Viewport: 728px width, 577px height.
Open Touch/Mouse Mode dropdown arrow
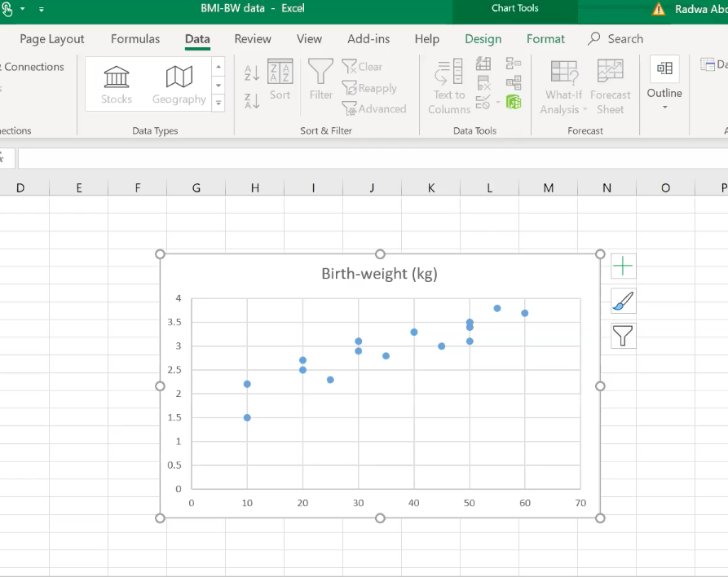click(x=22, y=9)
